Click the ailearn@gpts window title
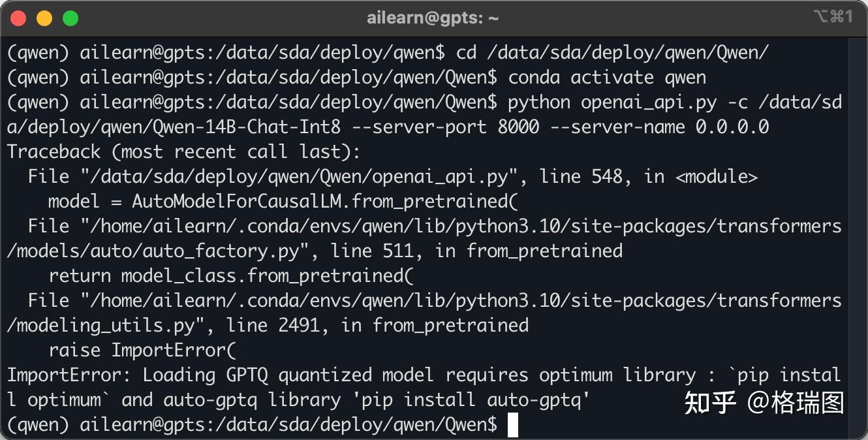868x440 pixels. 433,18
